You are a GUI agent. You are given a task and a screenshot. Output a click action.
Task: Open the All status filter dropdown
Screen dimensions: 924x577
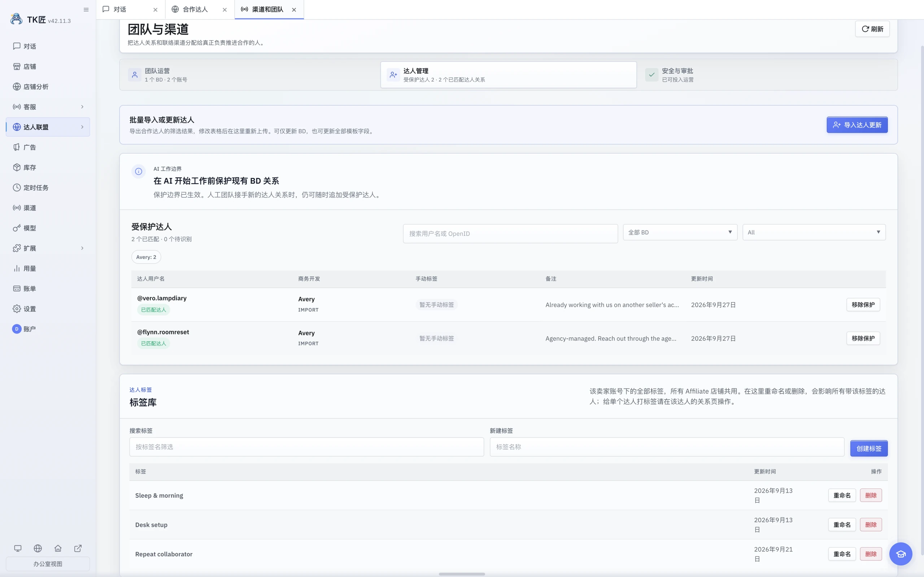click(814, 232)
